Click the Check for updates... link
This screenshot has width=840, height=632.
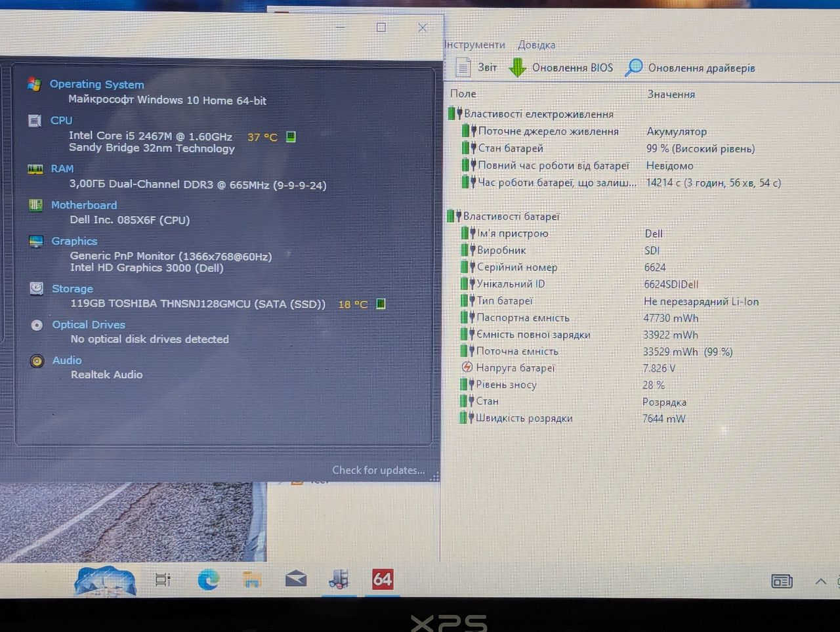(379, 470)
